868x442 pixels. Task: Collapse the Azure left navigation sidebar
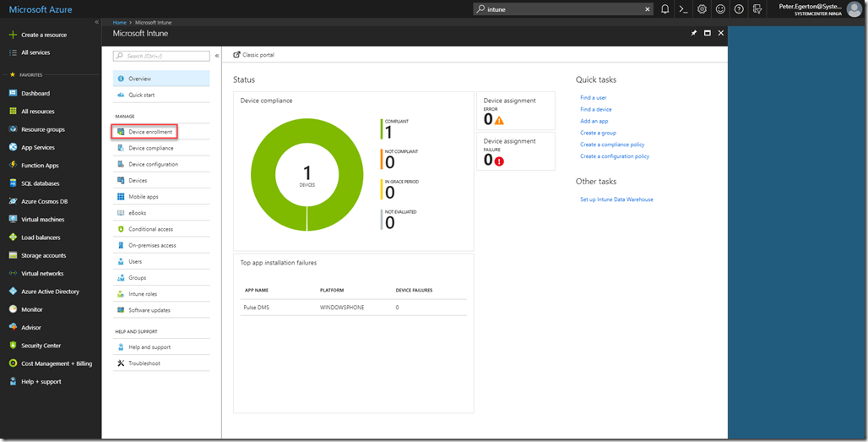(96, 21)
